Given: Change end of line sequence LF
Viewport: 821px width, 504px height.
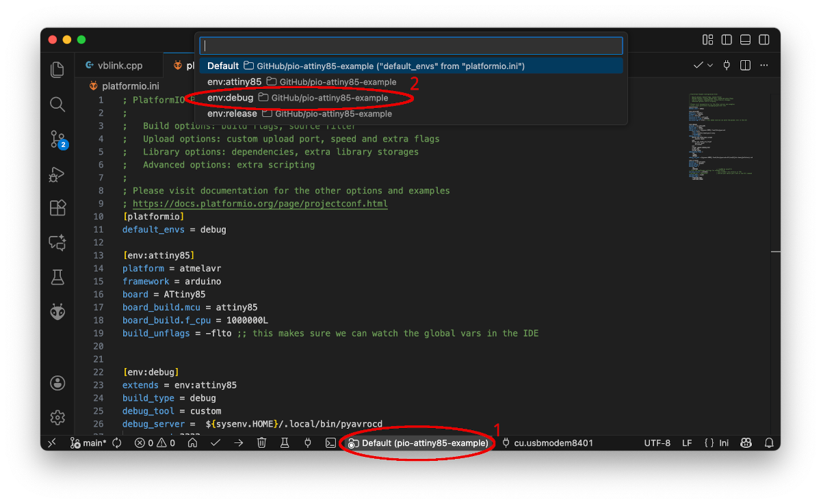Looking at the screenshot, I should click(x=687, y=443).
